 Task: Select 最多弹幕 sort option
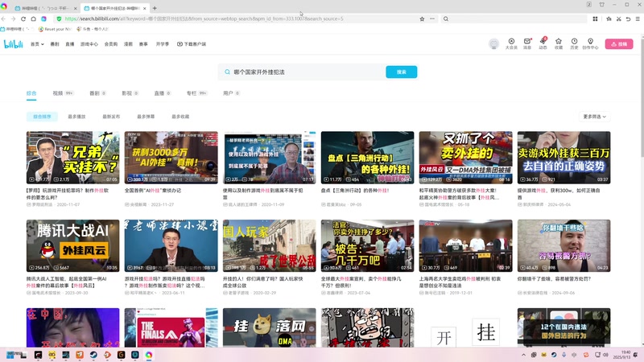tap(146, 117)
